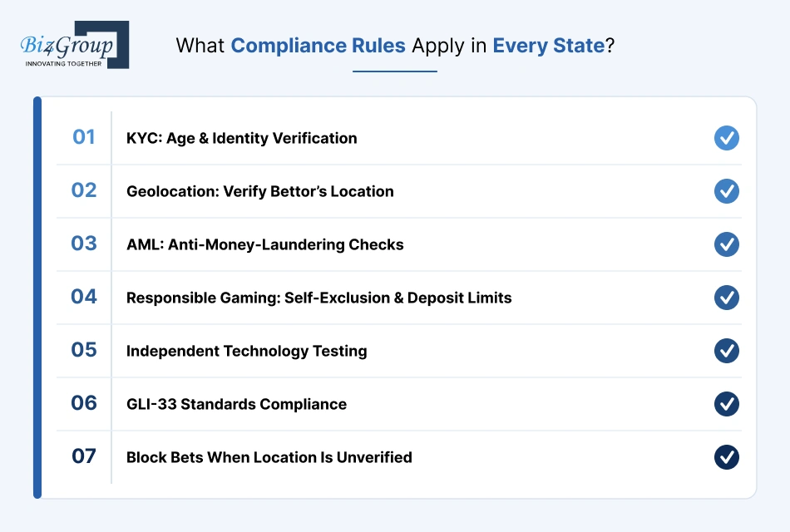This screenshot has height=532, width=790.
Task: Click "KYC: Age & Identity Verification" text
Action: point(242,139)
